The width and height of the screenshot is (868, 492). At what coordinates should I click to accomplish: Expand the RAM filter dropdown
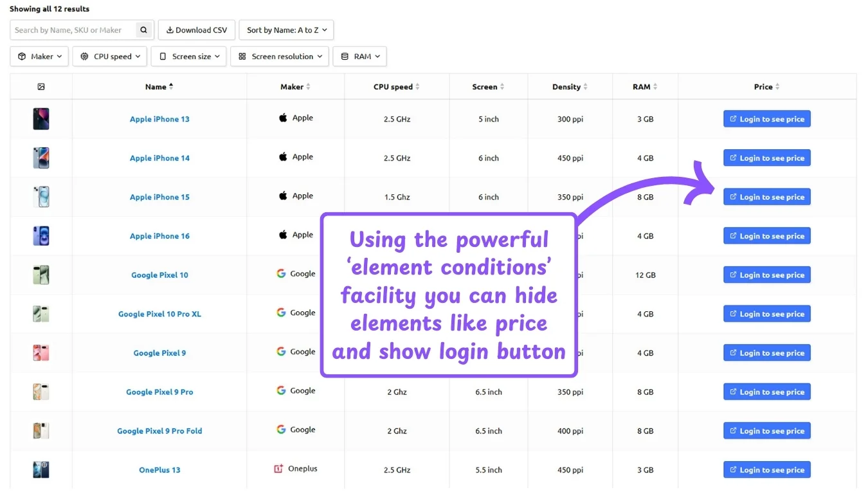tap(359, 57)
